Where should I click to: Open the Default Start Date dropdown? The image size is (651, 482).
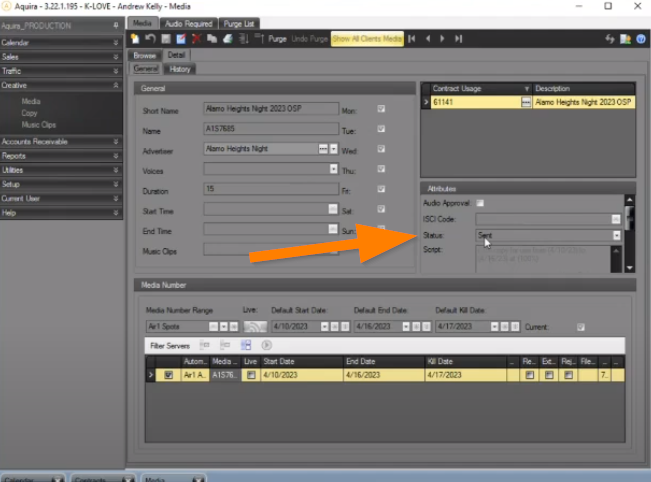tap(324, 327)
